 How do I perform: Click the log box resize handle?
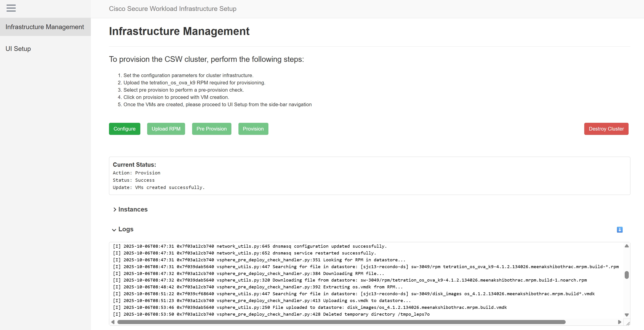628,323
